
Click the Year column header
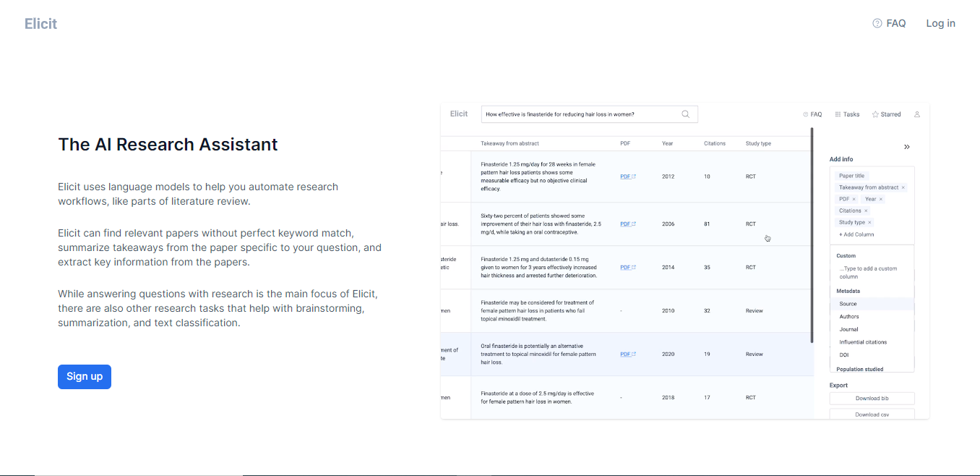tap(667, 143)
